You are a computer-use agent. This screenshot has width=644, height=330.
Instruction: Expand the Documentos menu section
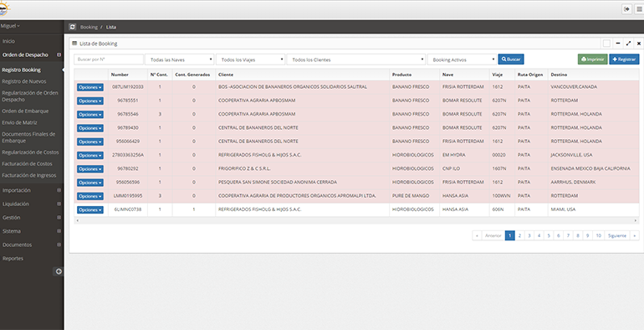[31, 245]
